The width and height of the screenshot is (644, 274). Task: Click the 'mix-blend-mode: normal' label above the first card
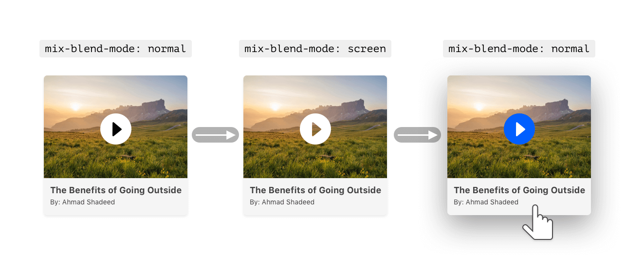(x=115, y=49)
